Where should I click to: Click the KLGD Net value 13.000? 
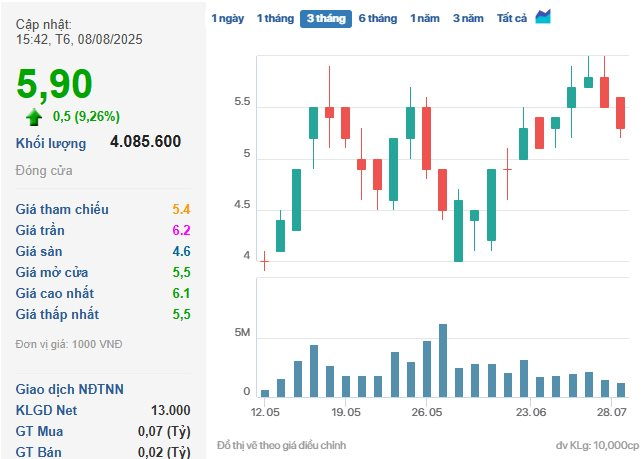pos(171,410)
